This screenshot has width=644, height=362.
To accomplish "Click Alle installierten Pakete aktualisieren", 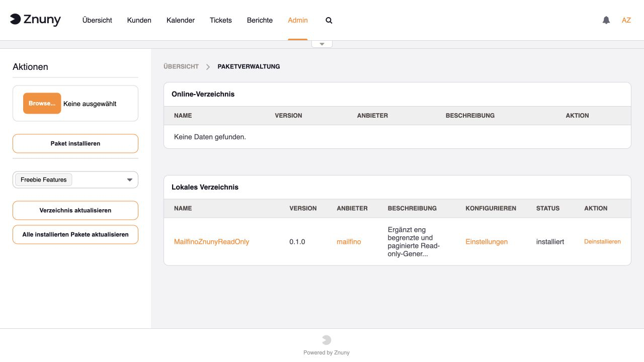I will (x=75, y=234).
